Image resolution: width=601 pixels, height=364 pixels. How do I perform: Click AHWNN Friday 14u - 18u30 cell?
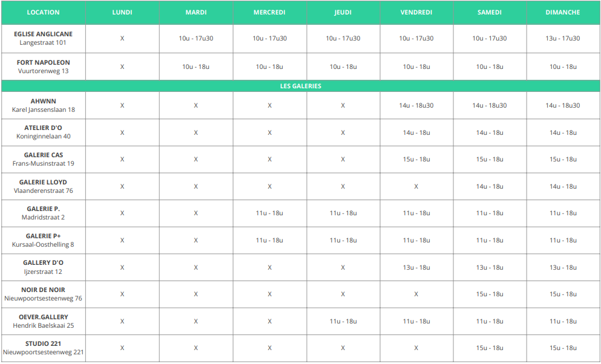416,106
